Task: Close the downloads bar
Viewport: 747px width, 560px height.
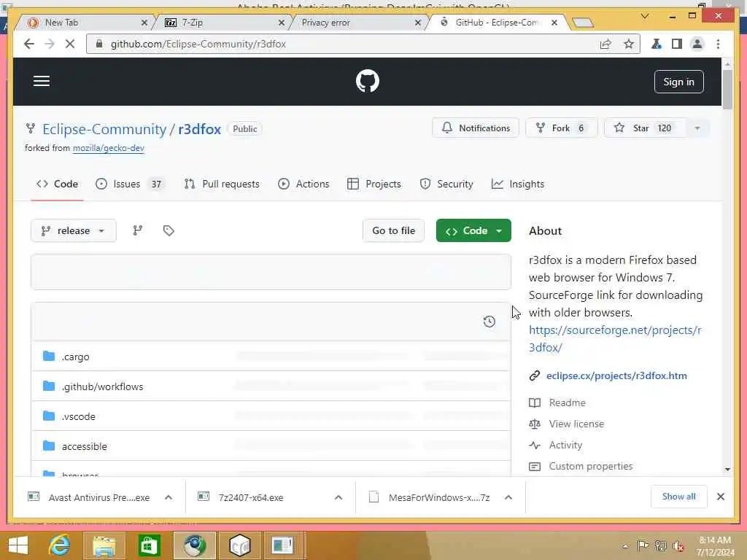Action: click(720, 497)
